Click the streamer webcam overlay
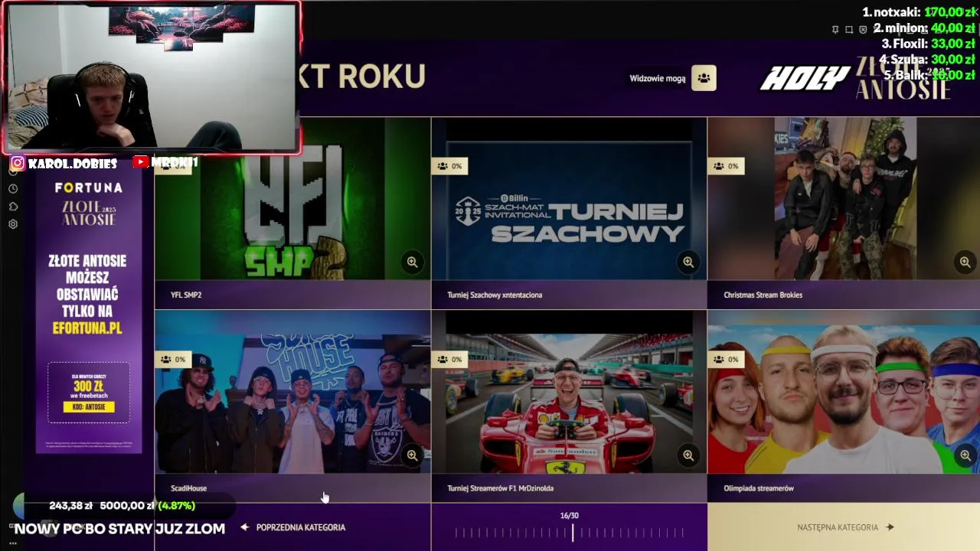Screen dimensions: 980x551 (152, 77)
